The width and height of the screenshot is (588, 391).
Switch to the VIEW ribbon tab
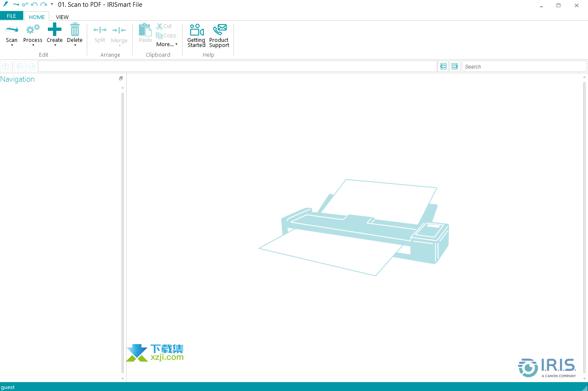click(x=62, y=17)
